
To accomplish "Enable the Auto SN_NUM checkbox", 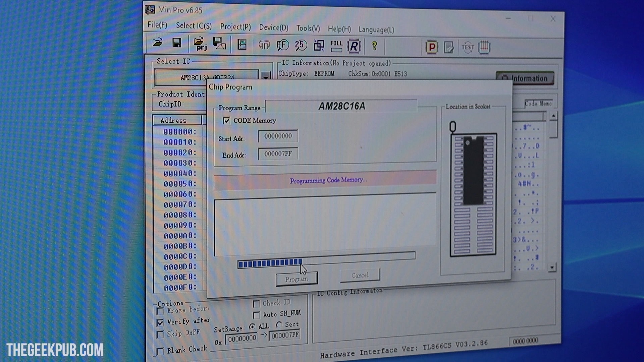I will 256,315.
